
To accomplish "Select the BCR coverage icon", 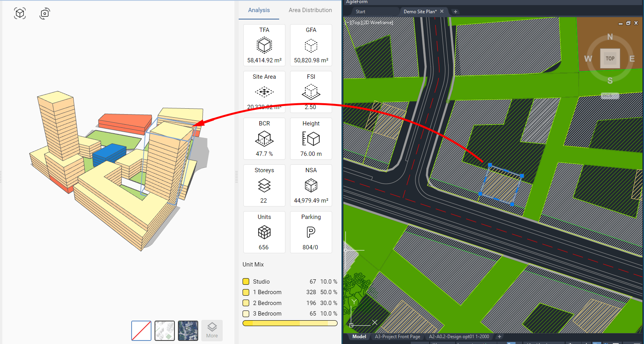I will click(264, 139).
